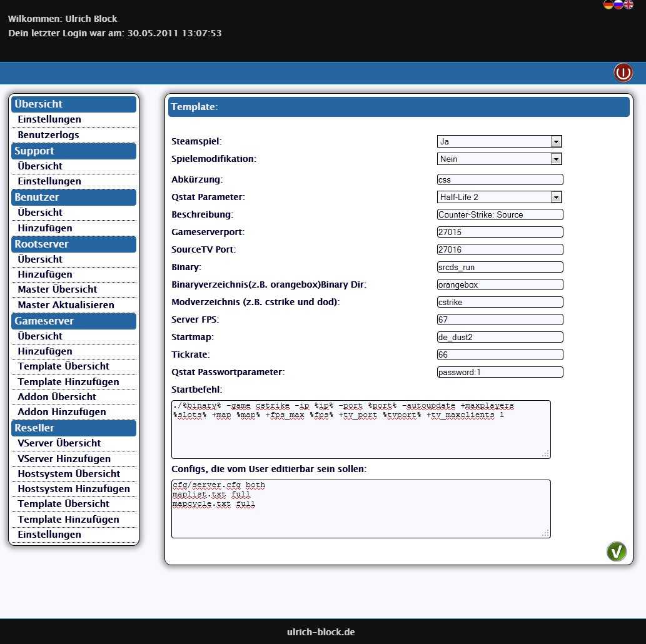Click the welcome text 'Wilkommen: Ulrich Block'
This screenshot has width=646, height=644.
point(63,19)
